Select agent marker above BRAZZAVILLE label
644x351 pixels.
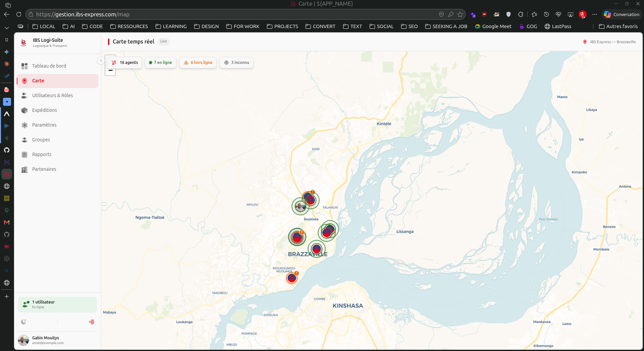pyautogui.click(x=317, y=249)
